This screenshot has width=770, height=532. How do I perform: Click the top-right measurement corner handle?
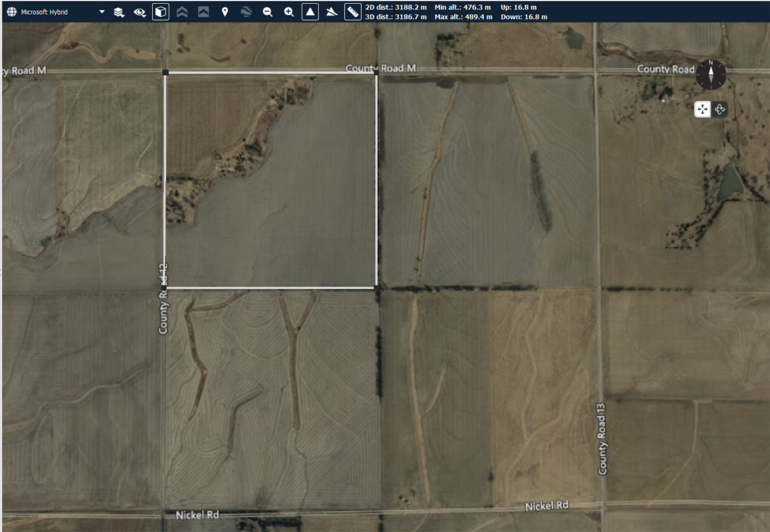376,73
